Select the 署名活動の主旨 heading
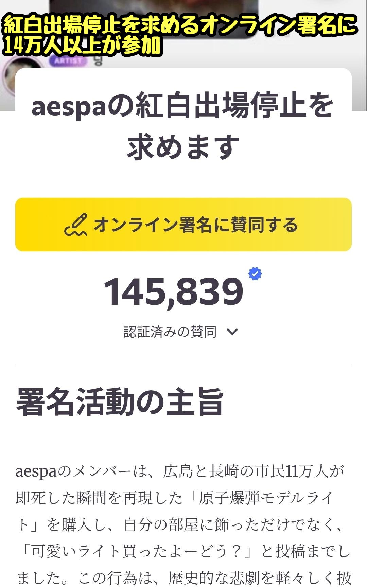This screenshot has width=367, height=588. [x=120, y=402]
